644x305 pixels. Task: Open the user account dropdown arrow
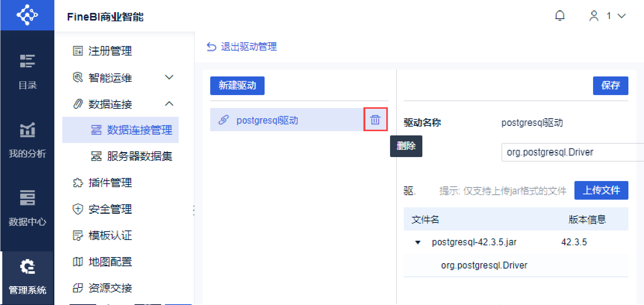622,16
